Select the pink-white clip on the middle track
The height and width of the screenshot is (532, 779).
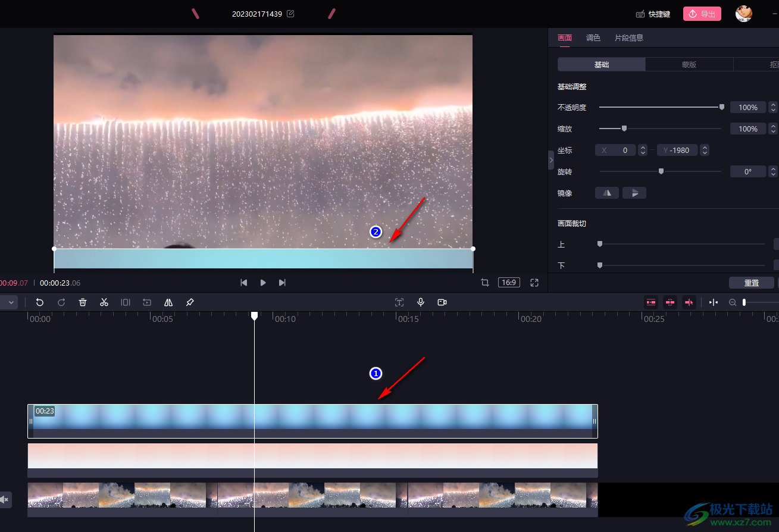312,460
